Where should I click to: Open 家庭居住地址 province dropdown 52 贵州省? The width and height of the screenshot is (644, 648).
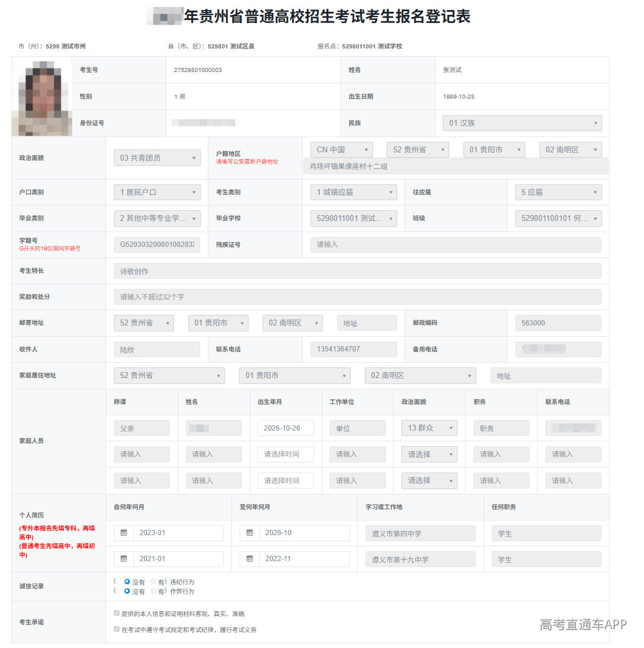169,376
